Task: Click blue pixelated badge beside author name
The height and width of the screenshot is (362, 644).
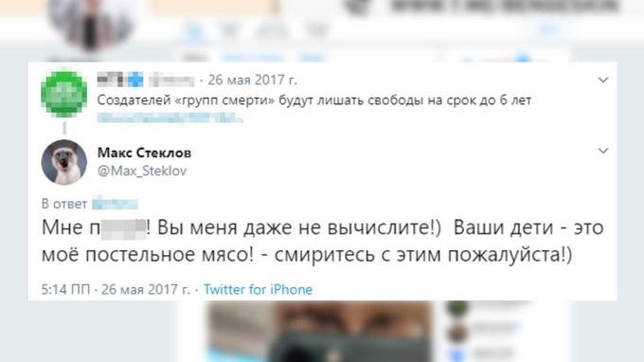Action: tap(135, 80)
